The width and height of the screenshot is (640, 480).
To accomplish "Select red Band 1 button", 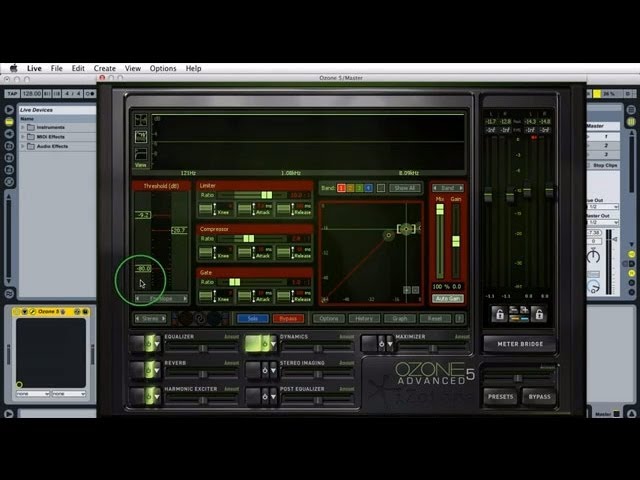I will (x=341, y=188).
